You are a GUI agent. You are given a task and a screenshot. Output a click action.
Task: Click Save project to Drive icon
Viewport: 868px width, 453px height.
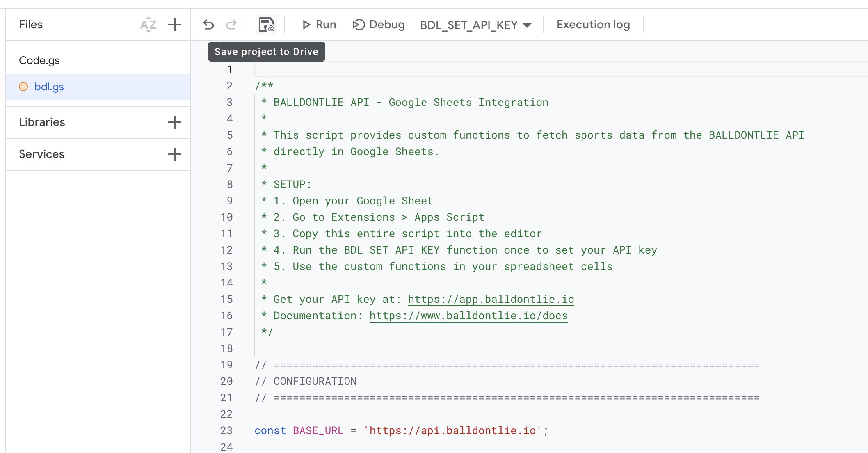[x=266, y=25]
